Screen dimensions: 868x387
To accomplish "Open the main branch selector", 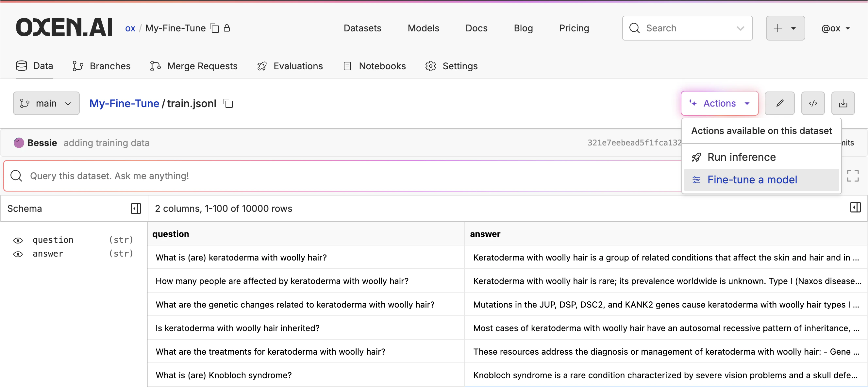I will 46,103.
